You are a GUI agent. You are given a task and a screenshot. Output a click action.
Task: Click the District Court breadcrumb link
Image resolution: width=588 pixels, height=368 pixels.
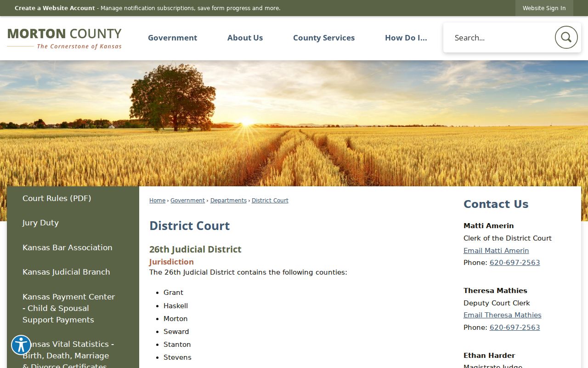(x=270, y=201)
